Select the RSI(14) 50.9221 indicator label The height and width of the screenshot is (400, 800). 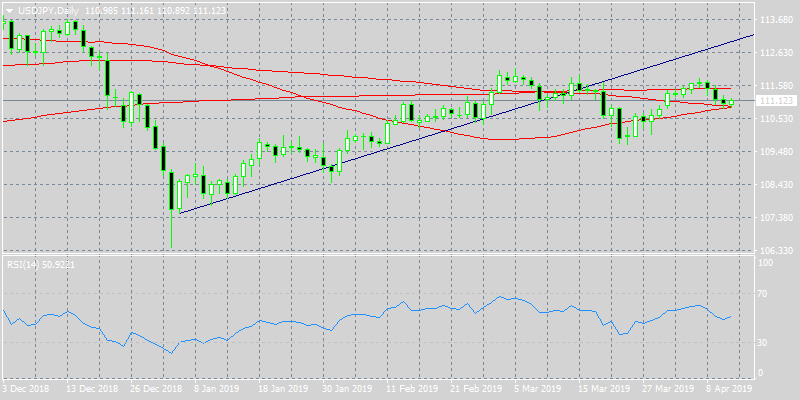(x=40, y=265)
